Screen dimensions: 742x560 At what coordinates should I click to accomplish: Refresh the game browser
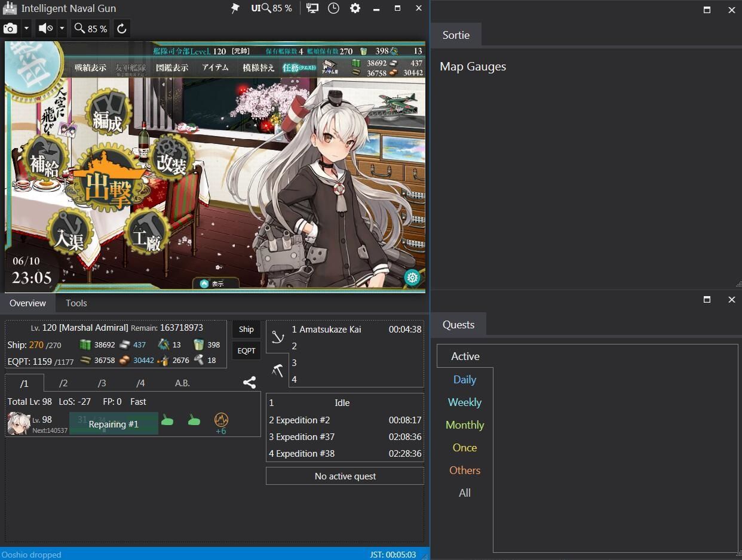click(x=121, y=28)
